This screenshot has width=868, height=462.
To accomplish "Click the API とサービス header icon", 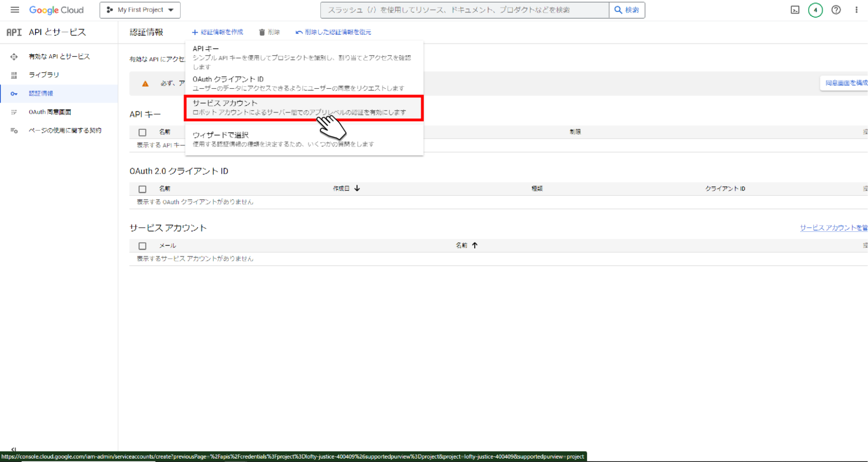I will point(14,32).
